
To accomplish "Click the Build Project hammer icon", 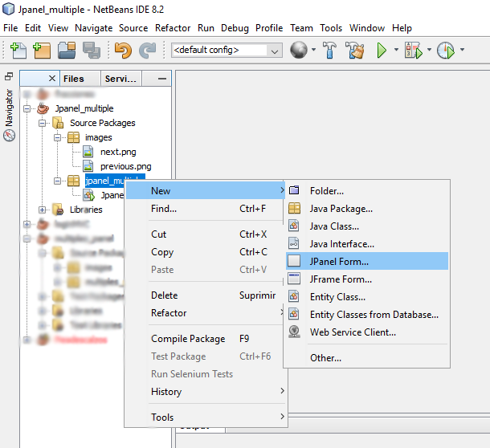I will [x=329, y=50].
